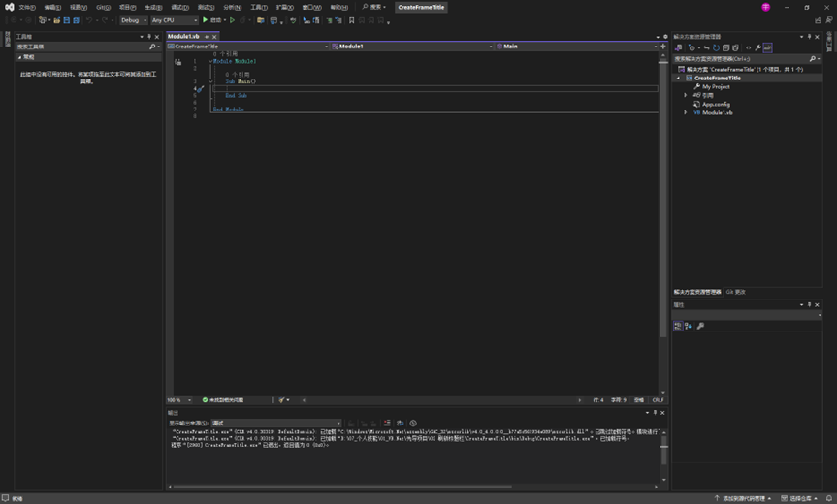
Task: Switch to the Git Changes tab
Action: pos(735,293)
